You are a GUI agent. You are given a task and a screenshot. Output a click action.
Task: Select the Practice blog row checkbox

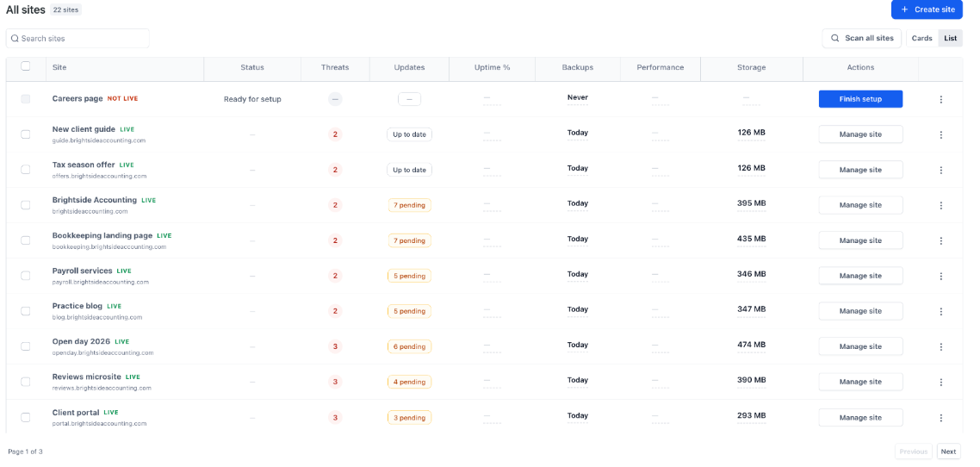[x=26, y=311]
